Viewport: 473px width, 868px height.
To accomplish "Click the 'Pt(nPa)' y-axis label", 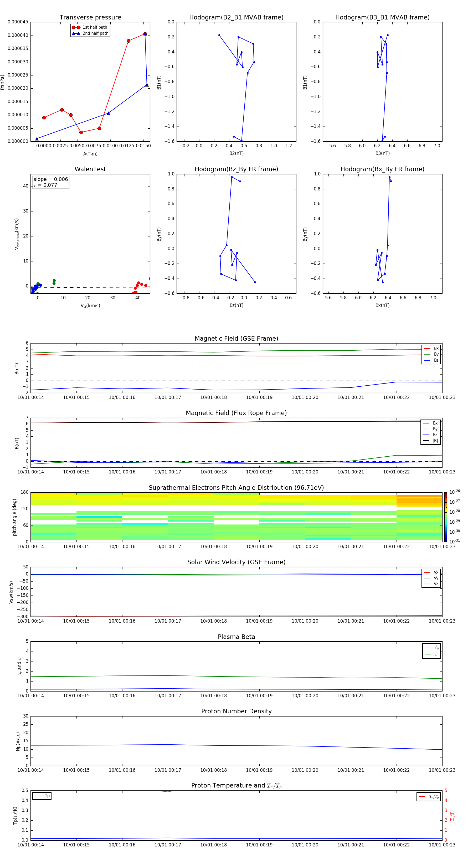I will coord(3,82).
